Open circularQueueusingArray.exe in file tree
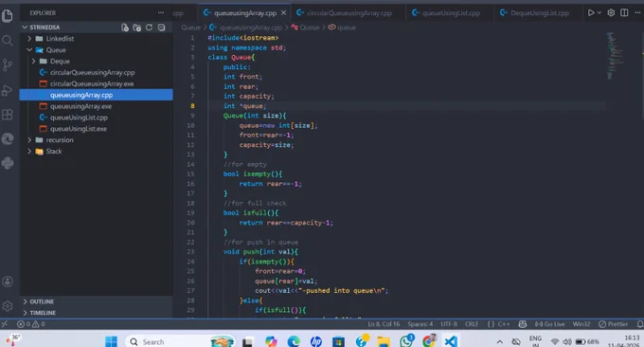The height and width of the screenshot is (347, 644). click(92, 83)
